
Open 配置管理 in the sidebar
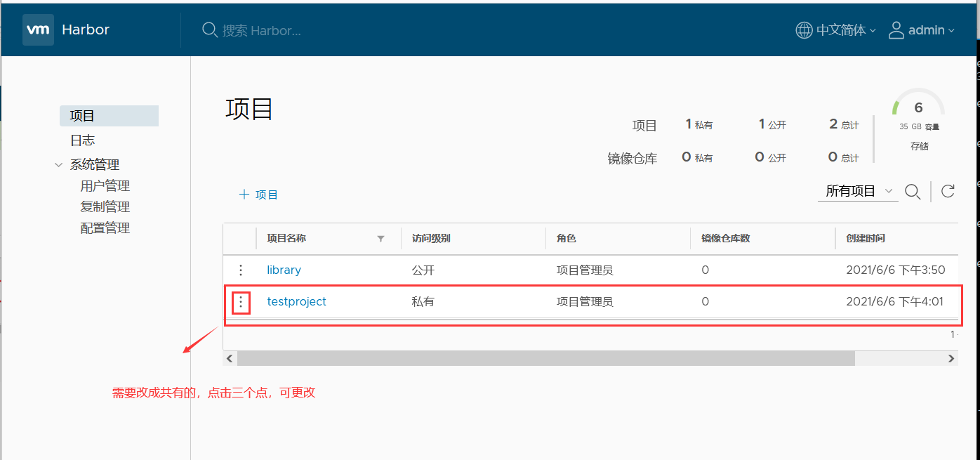coord(105,228)
